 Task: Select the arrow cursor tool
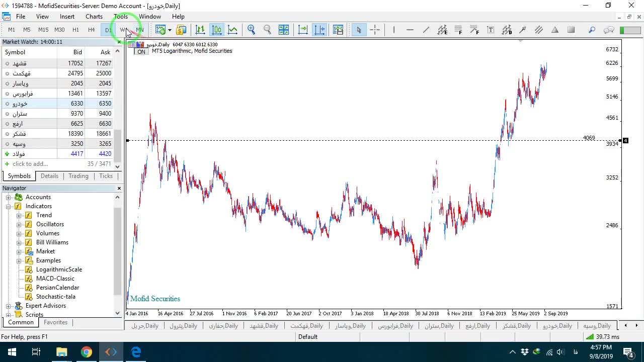pyautogui.click(x=359, y=30)
